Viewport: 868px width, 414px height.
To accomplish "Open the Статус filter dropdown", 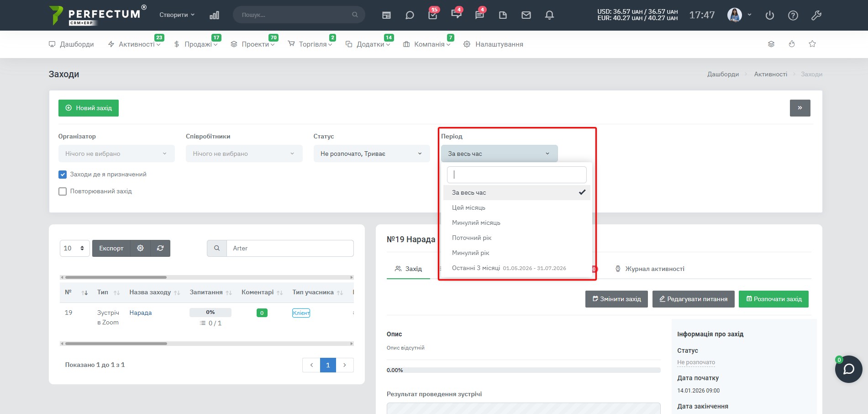I will tap(372, 154).
